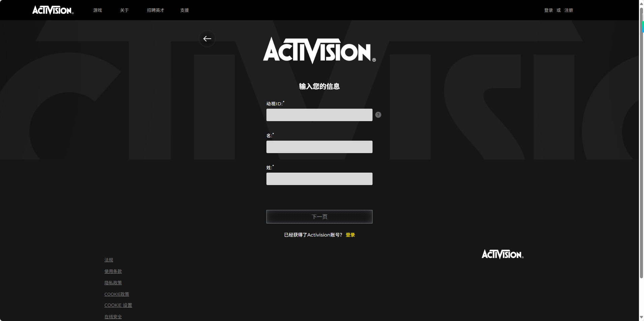Open the 隐私政策 footer link
Viewport: 644px width, 321px height.
click(113, 283)
